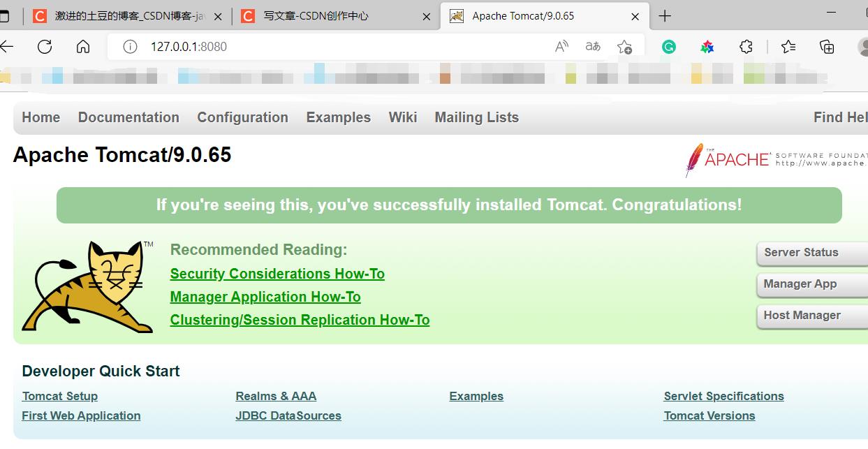Open the First Web Application link

pos(81,415)
